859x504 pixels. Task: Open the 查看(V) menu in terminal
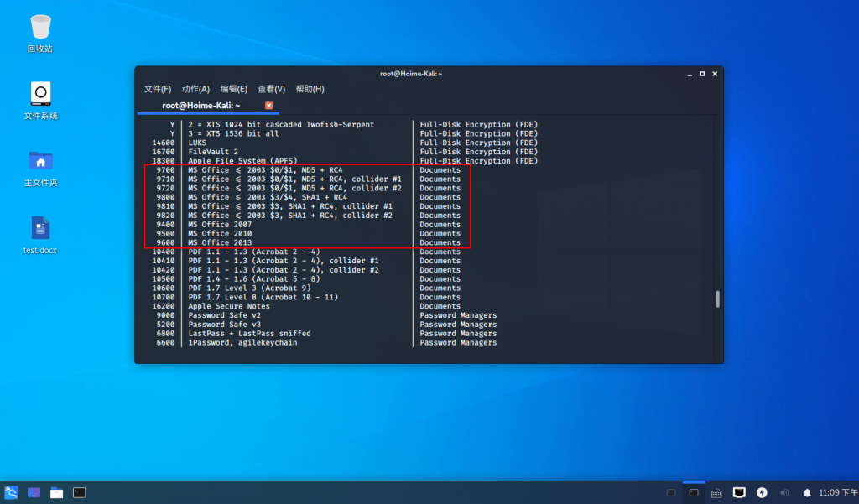pos(271,89)
